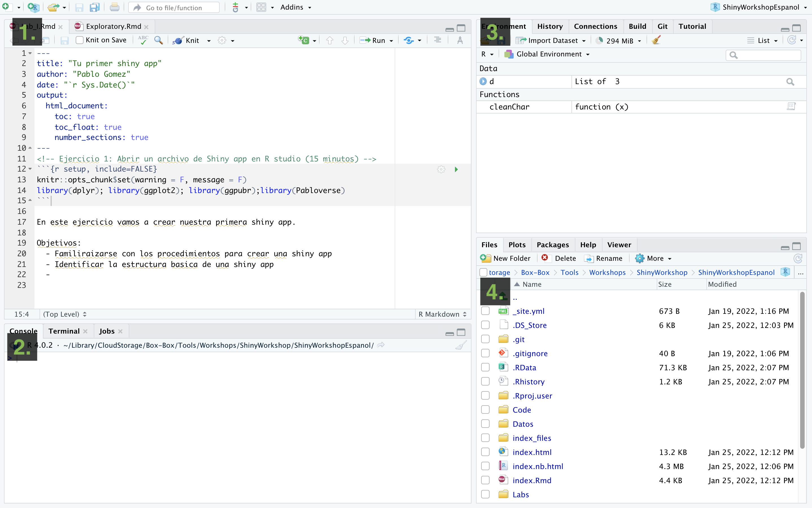812x508 pixels.
Task: Open the Addins dropdown
Action: [x=295, y=7]
